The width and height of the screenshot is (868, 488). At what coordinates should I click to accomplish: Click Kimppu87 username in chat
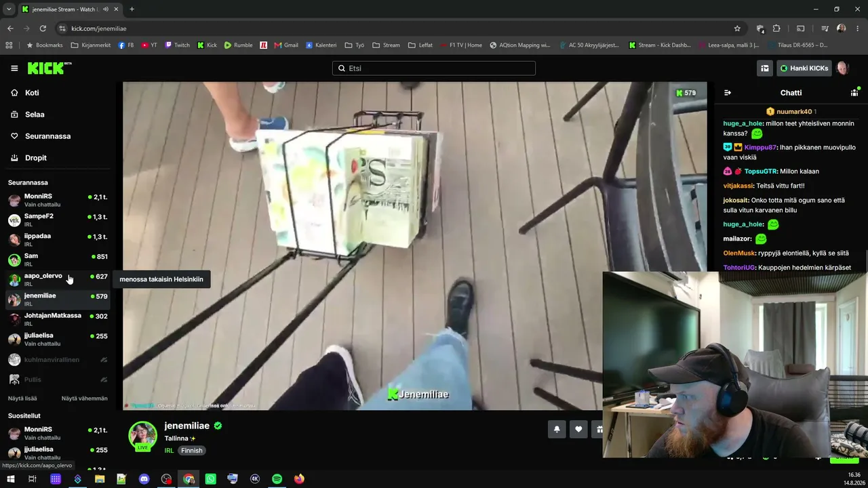coord(759,147)
